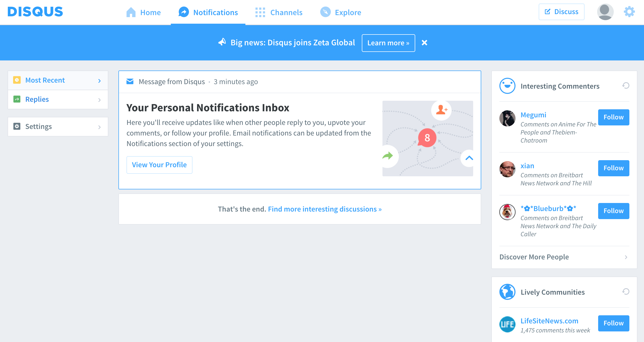Screen dimensions: 644x342
Task: Follow Megumi
Action: click(614, 117)
